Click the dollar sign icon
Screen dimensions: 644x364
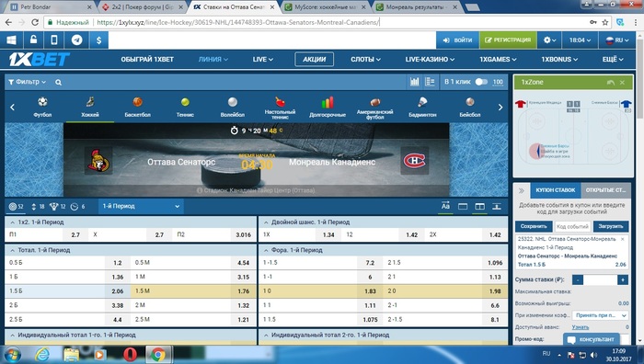(x=99, y=40)
